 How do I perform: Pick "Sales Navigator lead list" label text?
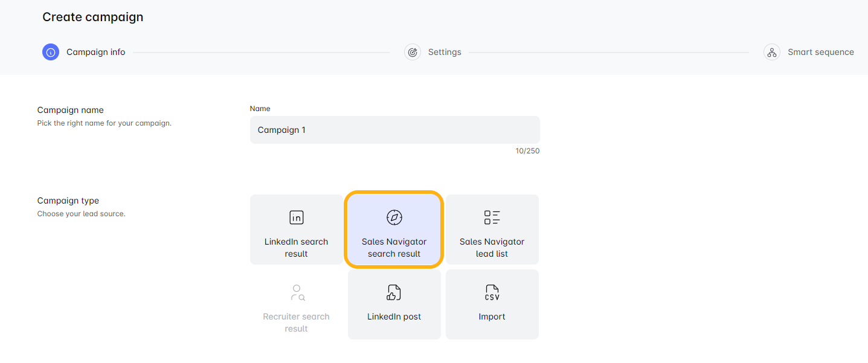point(492,248)
